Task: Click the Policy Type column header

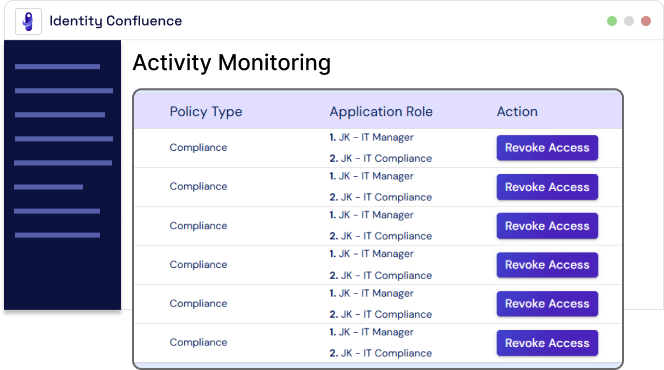Action: [206, 111]
